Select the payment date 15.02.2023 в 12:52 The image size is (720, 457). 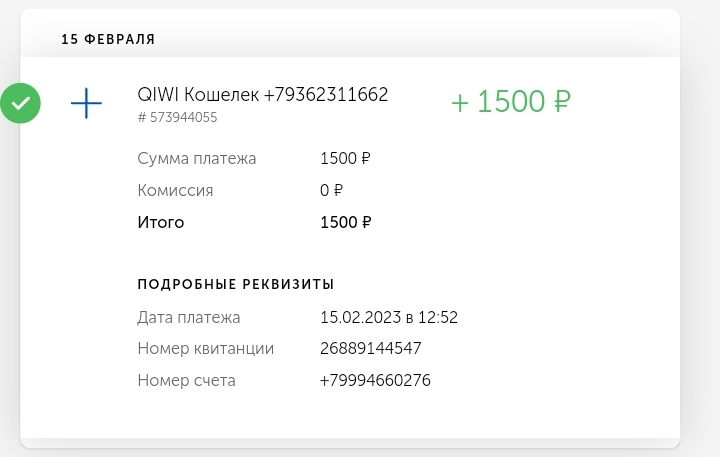pos(388,317)
